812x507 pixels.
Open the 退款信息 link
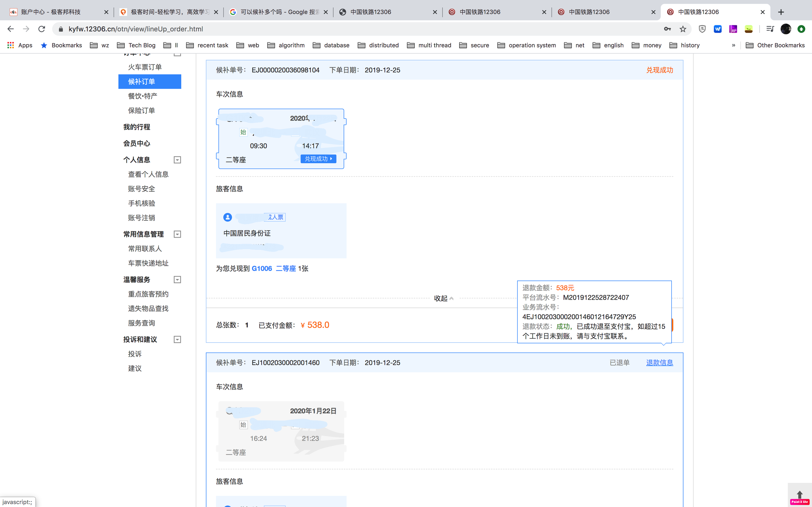pos(659,363)
